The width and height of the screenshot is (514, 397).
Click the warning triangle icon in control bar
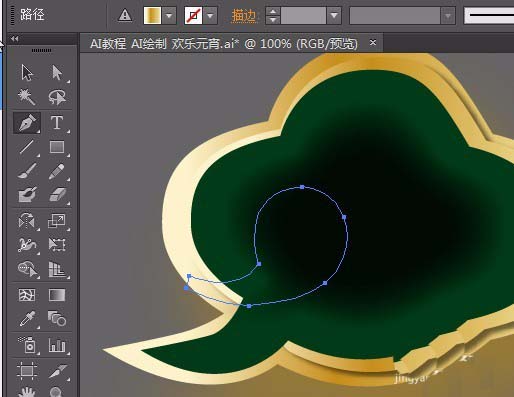pyautogui.click(x=125, y=15)
